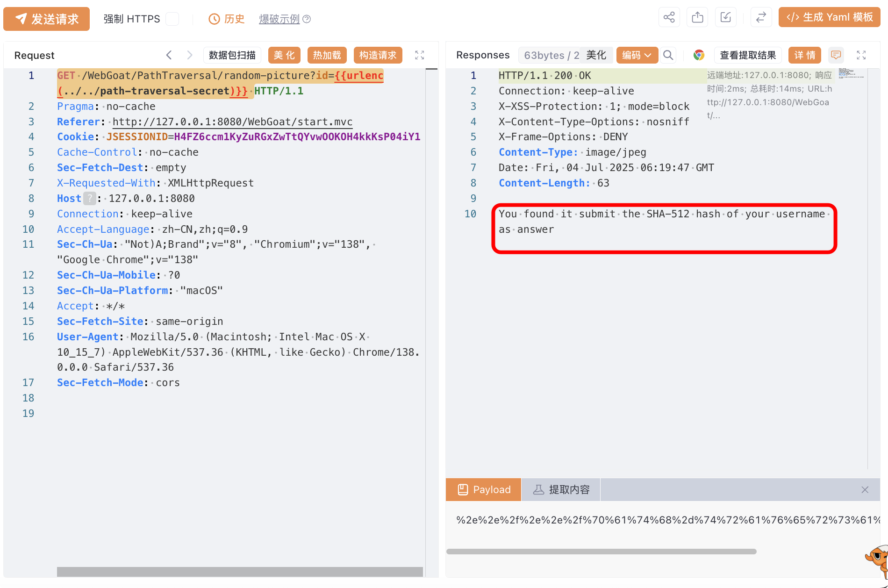Click the 发送请求 send request button

click(46, 19)
